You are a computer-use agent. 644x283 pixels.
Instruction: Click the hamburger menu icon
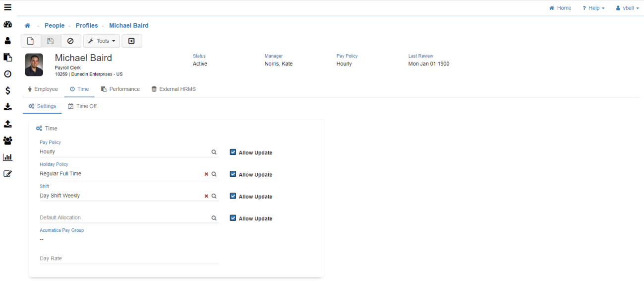tap(7, 7)
